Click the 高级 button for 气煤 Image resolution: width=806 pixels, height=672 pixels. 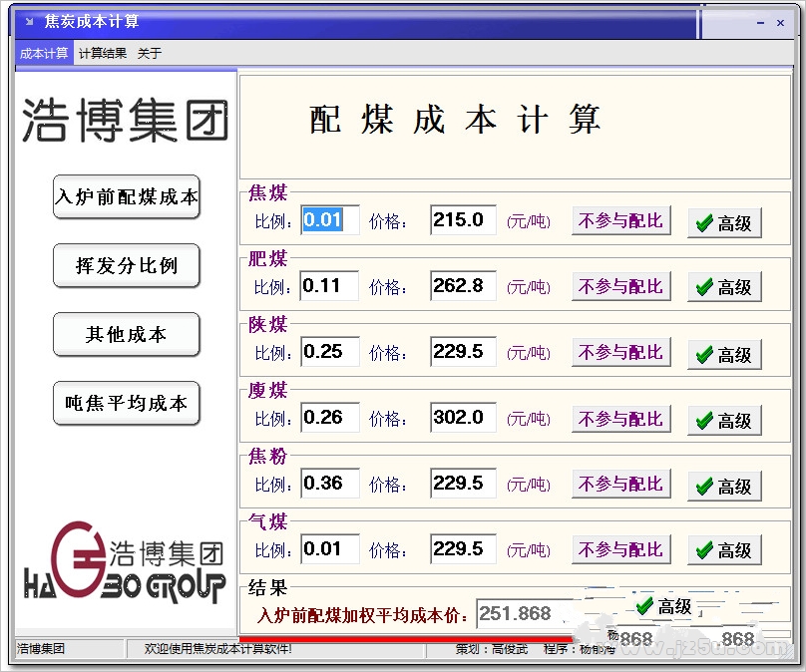tap(724, 550)
